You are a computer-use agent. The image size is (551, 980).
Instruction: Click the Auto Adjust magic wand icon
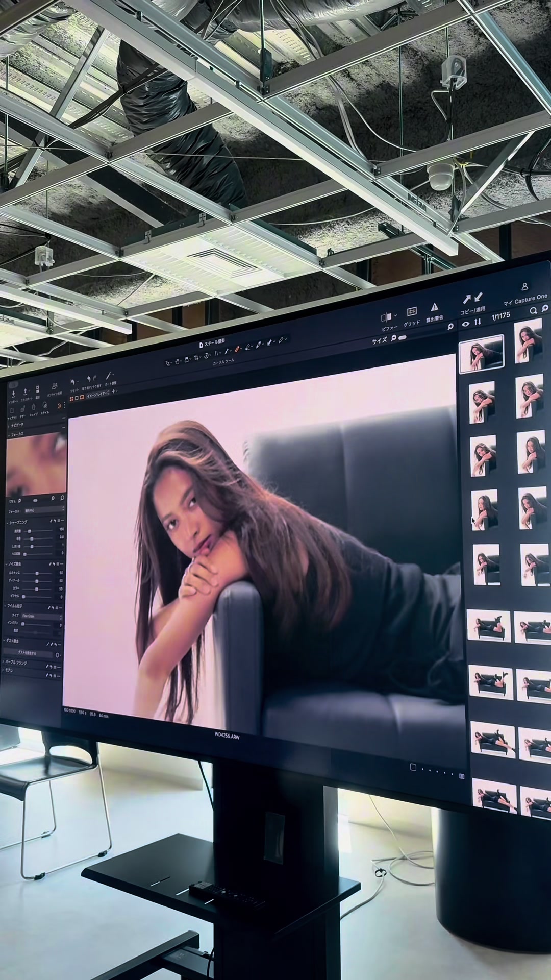click(x=109, y=376)
